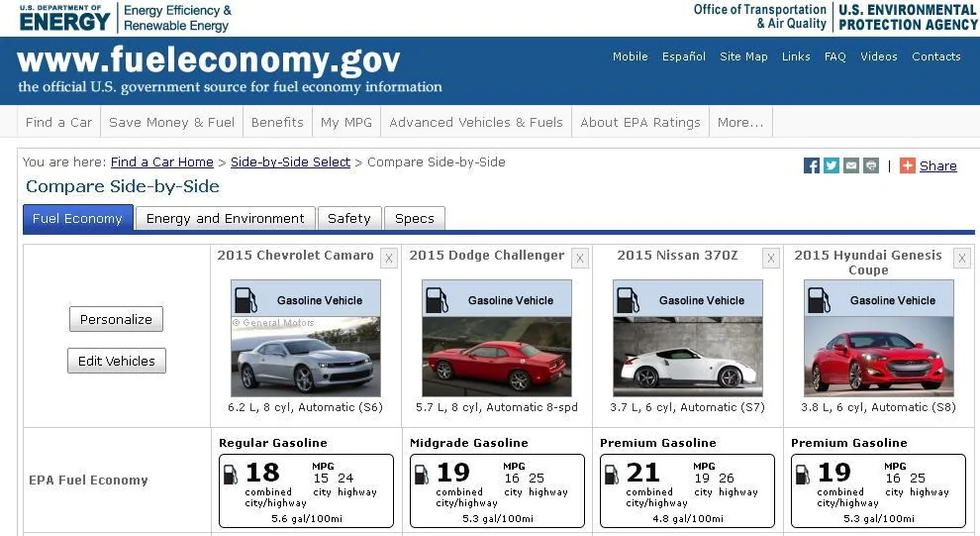Open the Benefits menu
The height and width of the screenshot is (536, 980).
point(277,123)
